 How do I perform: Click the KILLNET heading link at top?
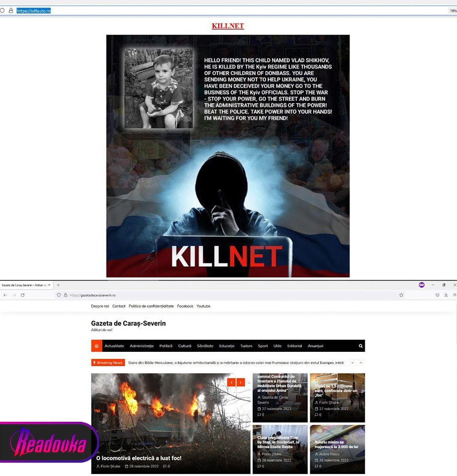(x=228, y=26)
